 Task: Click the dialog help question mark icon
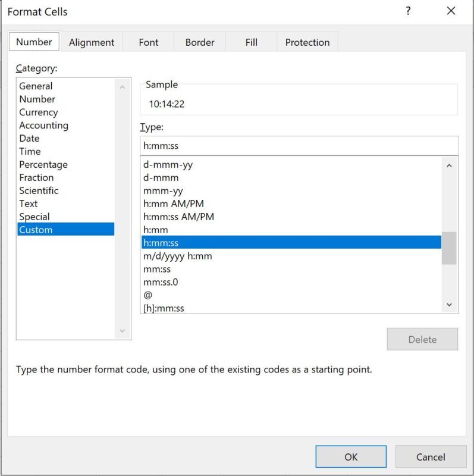[x=407, y=11]
